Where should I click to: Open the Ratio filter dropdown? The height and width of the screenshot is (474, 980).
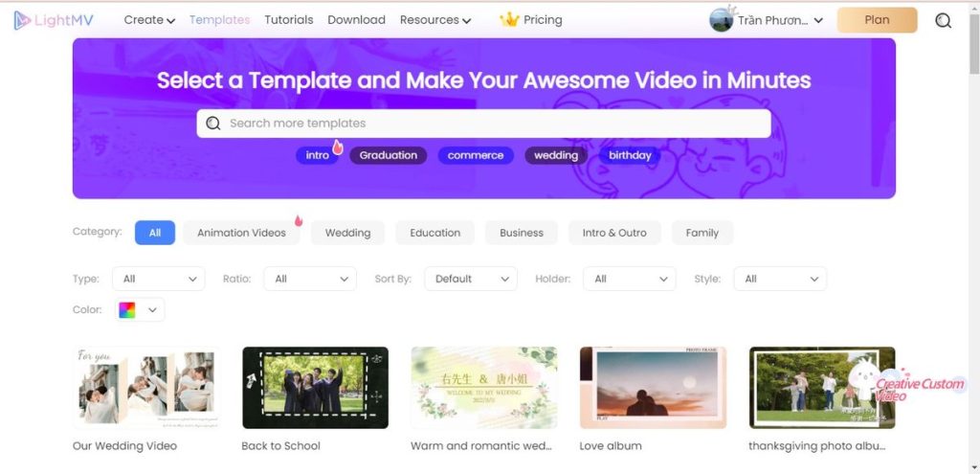click(x=310, y=279)
